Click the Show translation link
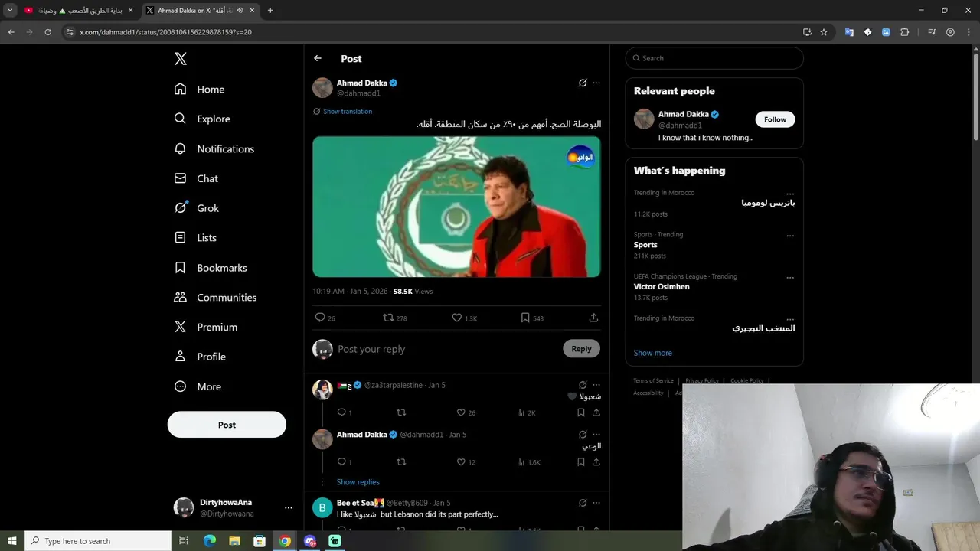The image size is (980, 551). click(347, 112)
